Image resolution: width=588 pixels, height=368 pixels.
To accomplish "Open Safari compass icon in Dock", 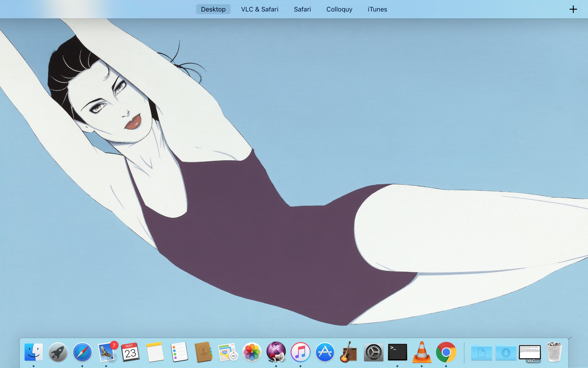I will click(x=82, y=352).
